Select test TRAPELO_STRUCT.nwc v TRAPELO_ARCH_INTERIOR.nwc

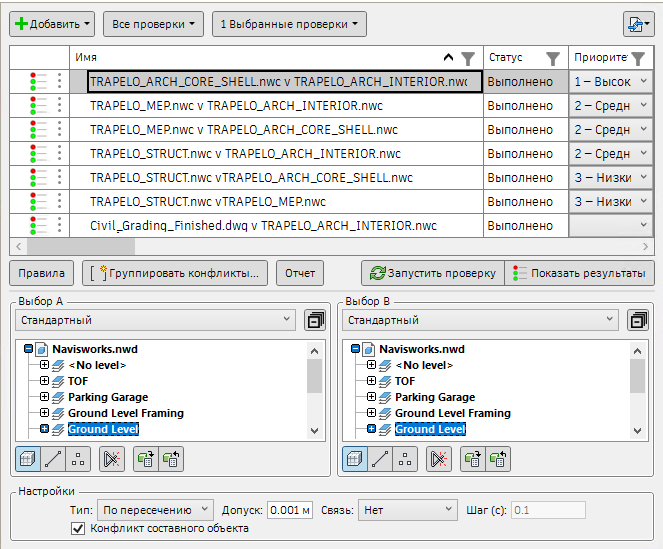pos(245,154)
